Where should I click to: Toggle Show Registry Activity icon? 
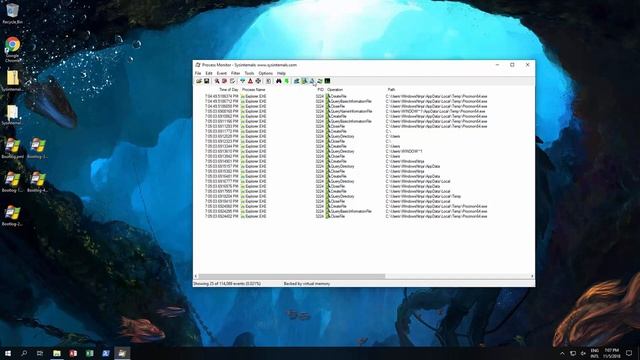click(297, 81)
